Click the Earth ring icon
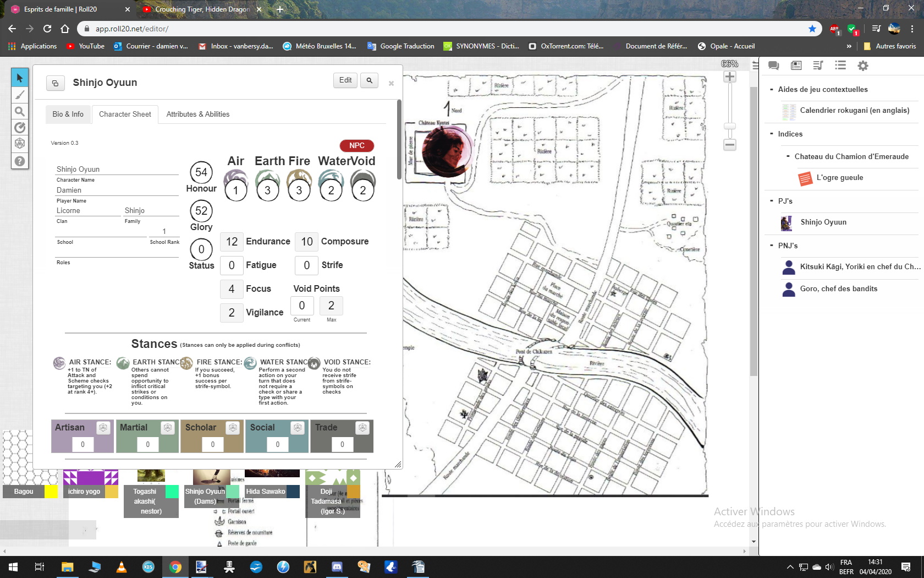This screenshot has width=924, height=578. (267, 178)
